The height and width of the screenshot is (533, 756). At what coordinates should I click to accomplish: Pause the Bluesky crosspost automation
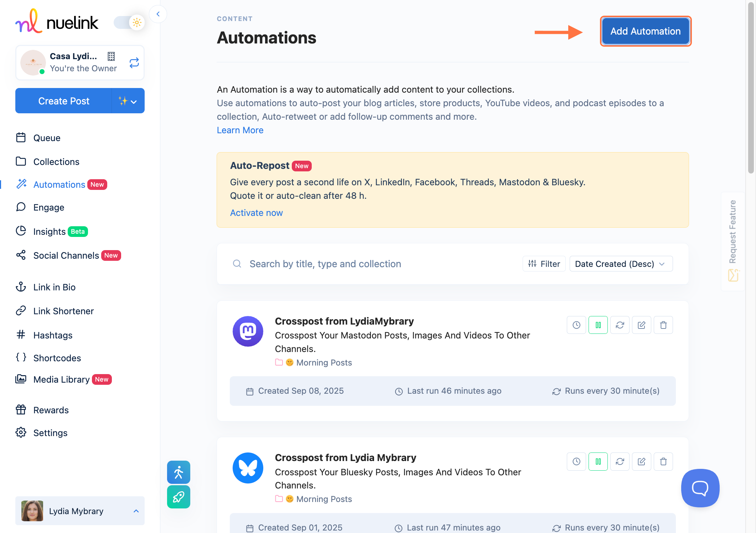pyautogui.click(x=598, y=461)
